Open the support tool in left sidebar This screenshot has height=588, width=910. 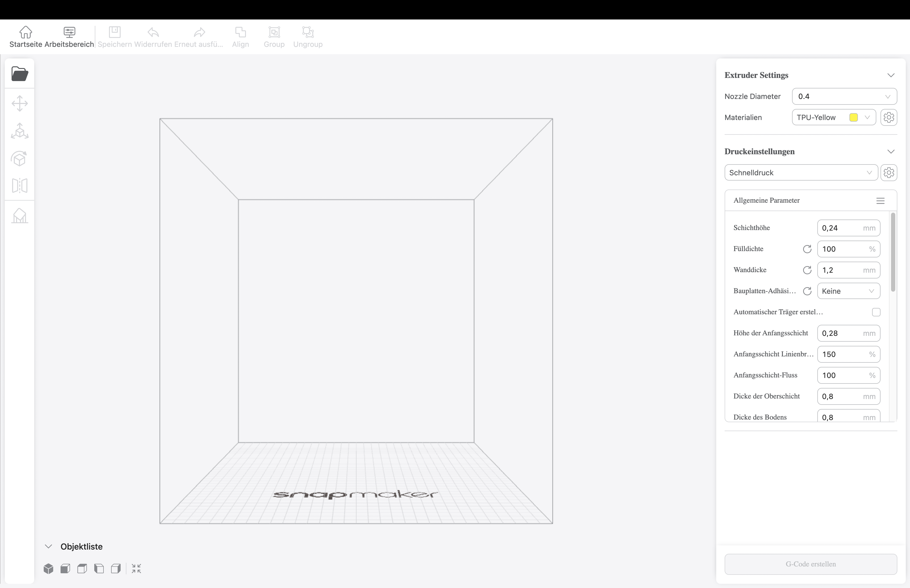point(19,216)
